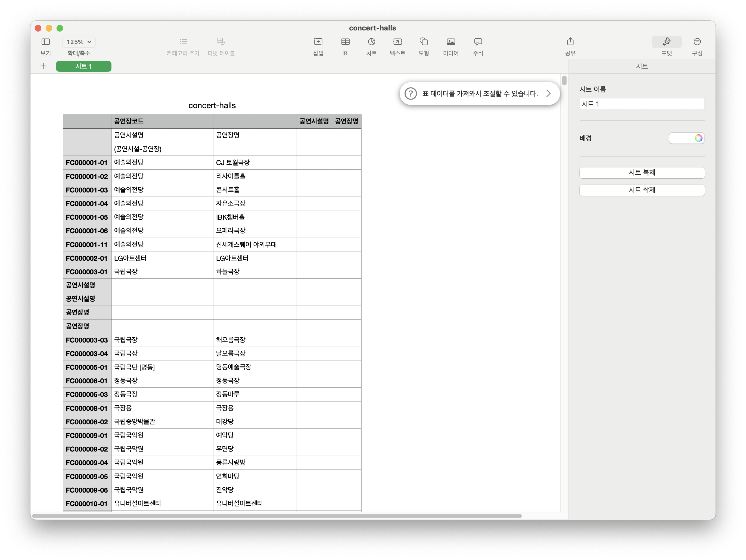Toggle the Format (포맷) sidebar
Viewport: 746px width, 560px height.
pyautogui.click(x=666, y=42)
